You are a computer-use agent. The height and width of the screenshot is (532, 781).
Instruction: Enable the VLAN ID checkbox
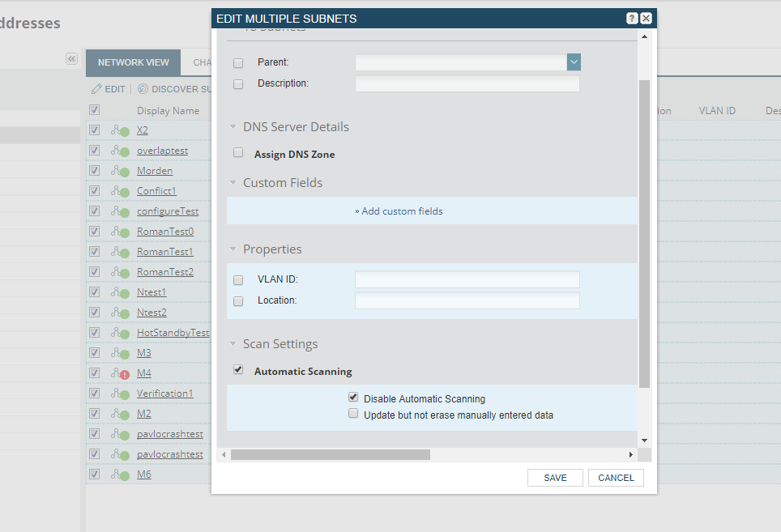(238, 280)
